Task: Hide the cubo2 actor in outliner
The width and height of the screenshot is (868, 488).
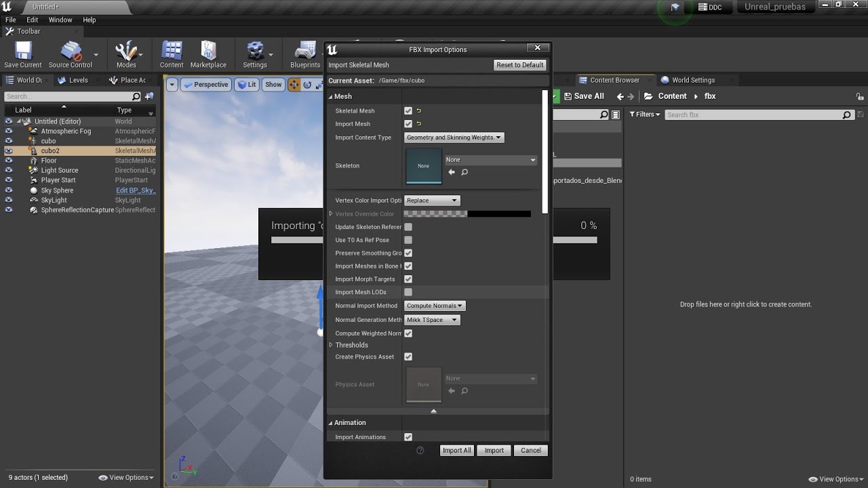Action: click(x=9, y=150)
